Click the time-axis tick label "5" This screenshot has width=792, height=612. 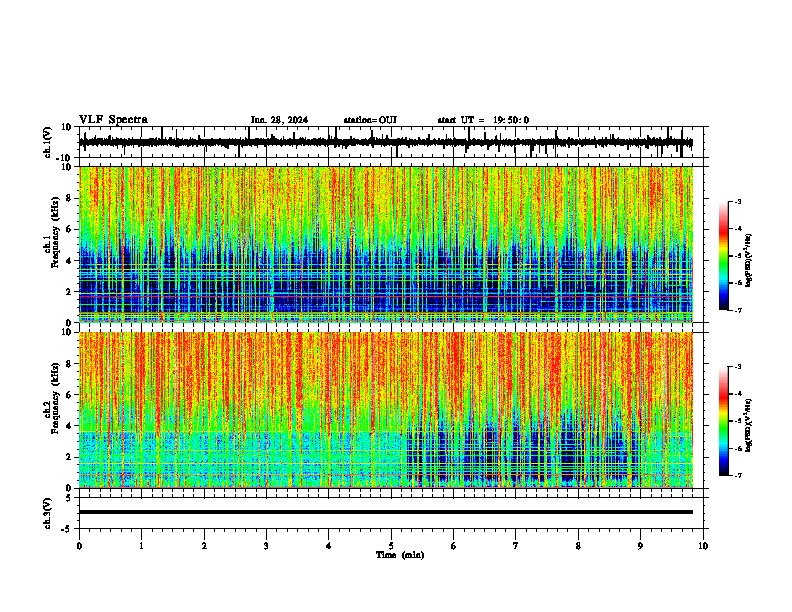click(x=391, y=546)
